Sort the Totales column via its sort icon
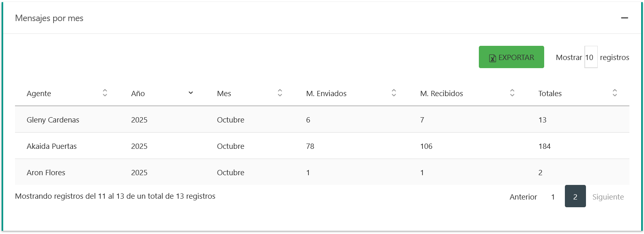Image resolution: width=644 pixels, height=234 pixels. tap(614, 93)
